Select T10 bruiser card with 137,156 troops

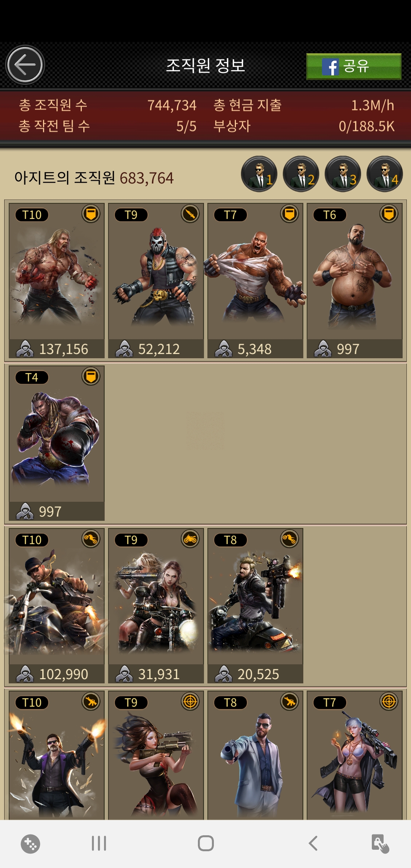pos(57,281)
